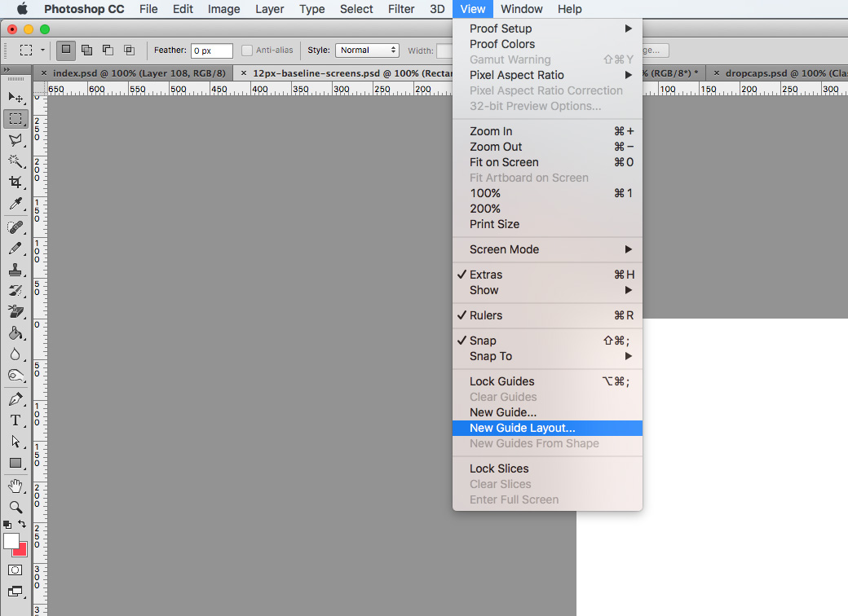Open the Filter menu
Screen dimensions: 848x616
coord(401,9)
